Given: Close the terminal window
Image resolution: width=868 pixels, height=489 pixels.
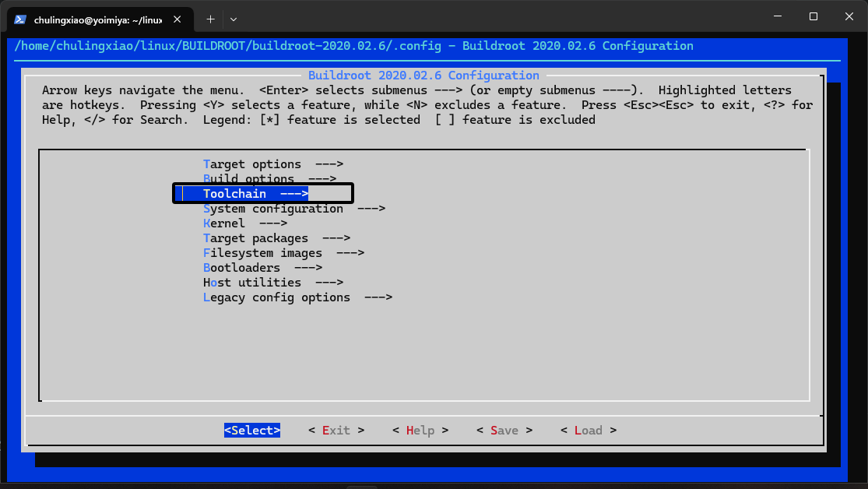Looking at the screenshot, I should (849, 16).
